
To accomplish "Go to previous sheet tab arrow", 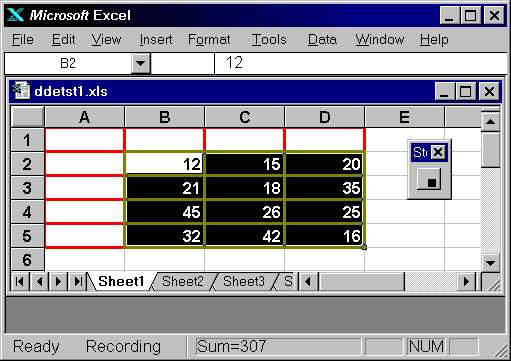I will 39,282.
